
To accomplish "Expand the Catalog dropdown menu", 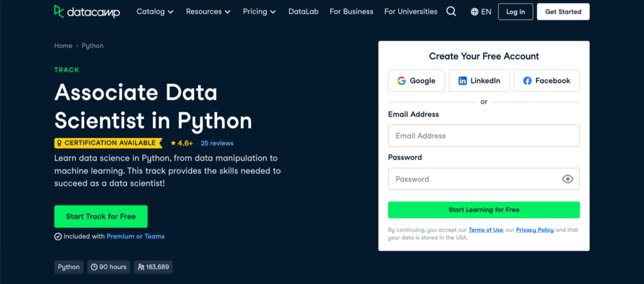I will [x=155, y=11].
